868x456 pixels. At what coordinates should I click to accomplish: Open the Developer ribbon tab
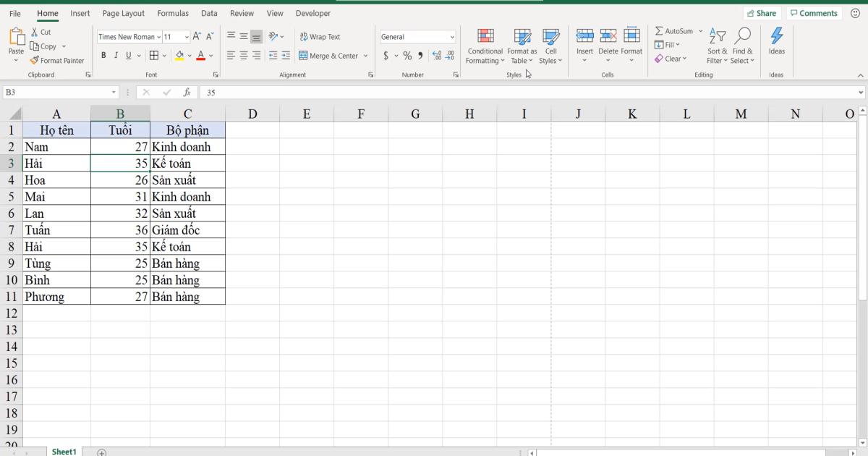coord(312,13)
